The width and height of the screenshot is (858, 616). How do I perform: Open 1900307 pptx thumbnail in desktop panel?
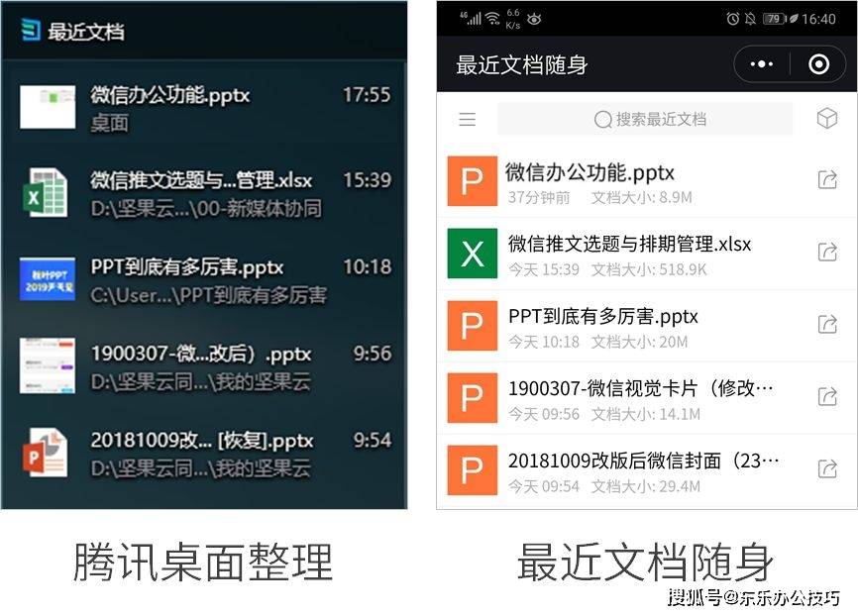pos(48,365)
